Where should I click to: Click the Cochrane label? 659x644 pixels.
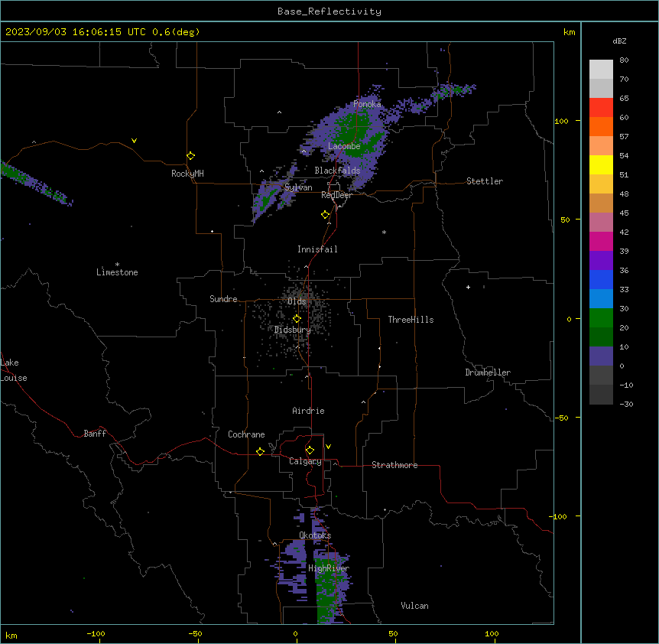[x=246, y=434]
